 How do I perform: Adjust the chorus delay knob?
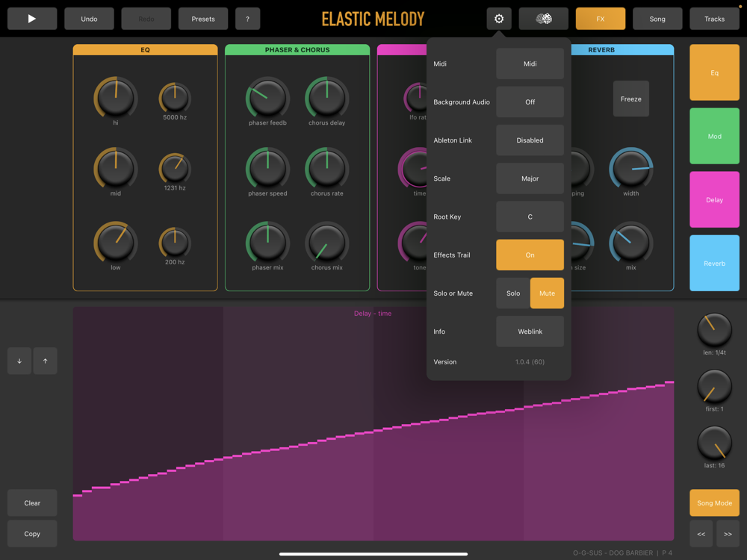[x=327, y=97]
